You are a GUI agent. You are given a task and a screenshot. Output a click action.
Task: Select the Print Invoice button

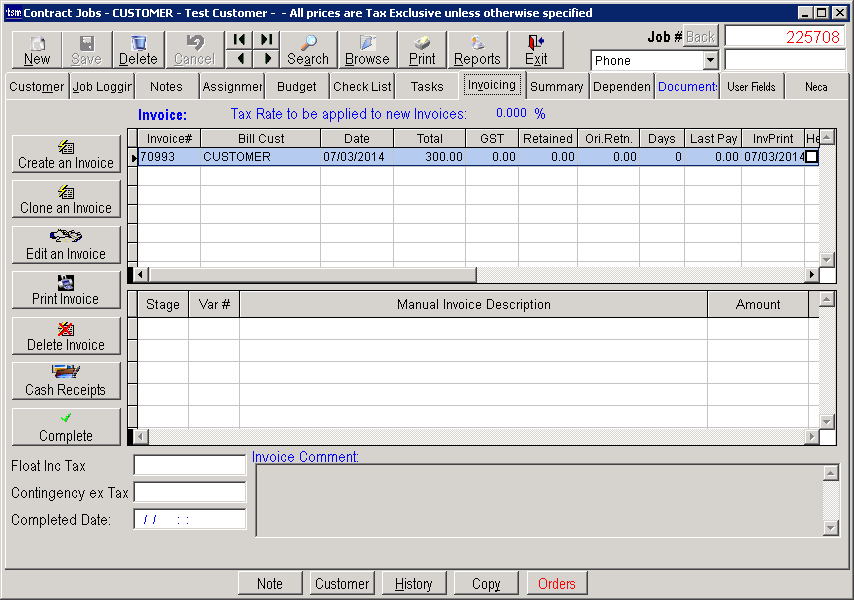click(66, 290)
